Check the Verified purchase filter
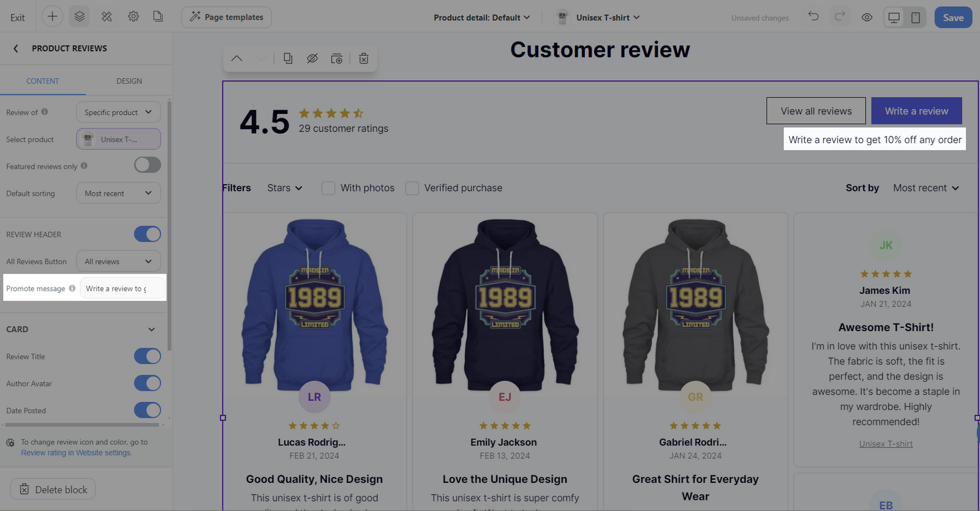Image resolution: width=980 pixels, height=511 pixels. (x=412, y=188)
